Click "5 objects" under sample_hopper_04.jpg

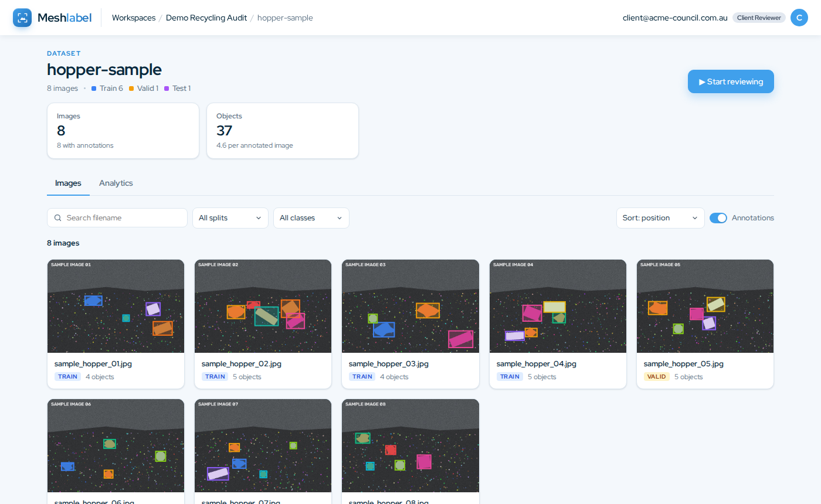tap(541, 377)
